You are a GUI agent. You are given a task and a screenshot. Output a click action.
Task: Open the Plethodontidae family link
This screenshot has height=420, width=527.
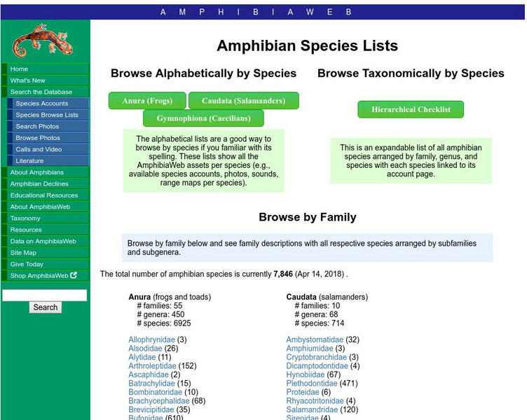coord(312,383)
